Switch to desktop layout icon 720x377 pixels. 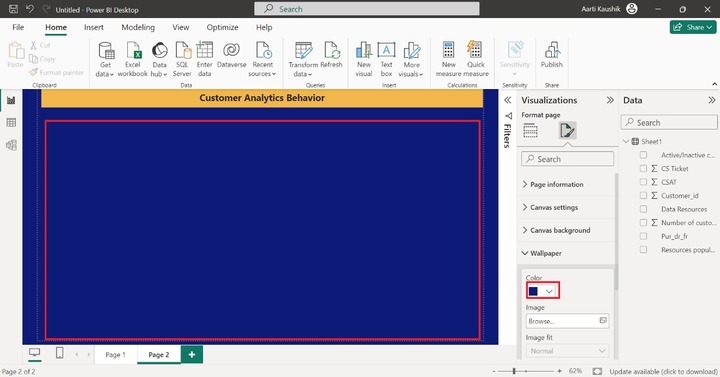click(34, 353)
